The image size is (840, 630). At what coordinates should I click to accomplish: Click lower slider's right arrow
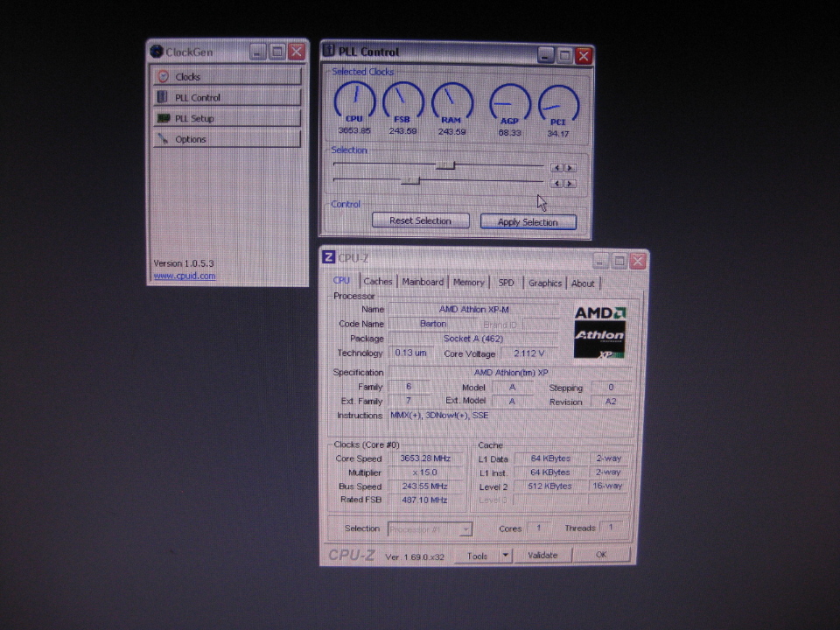(x=570, y=184)
